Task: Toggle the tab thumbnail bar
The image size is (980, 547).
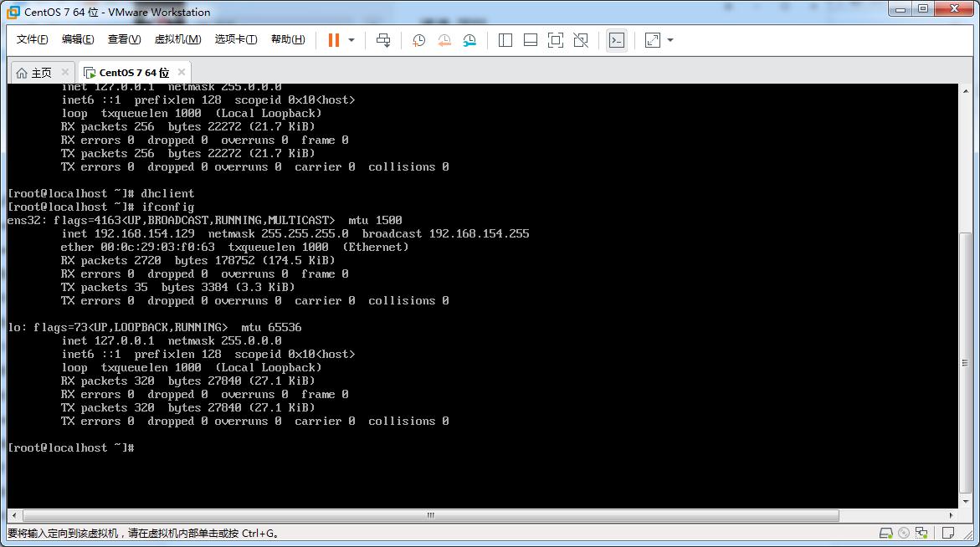Action: (x=530, y=39)
